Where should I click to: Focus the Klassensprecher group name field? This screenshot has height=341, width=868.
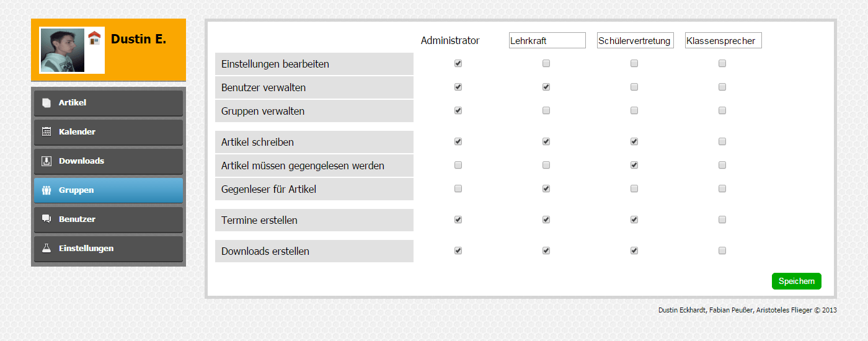[724, 40]
